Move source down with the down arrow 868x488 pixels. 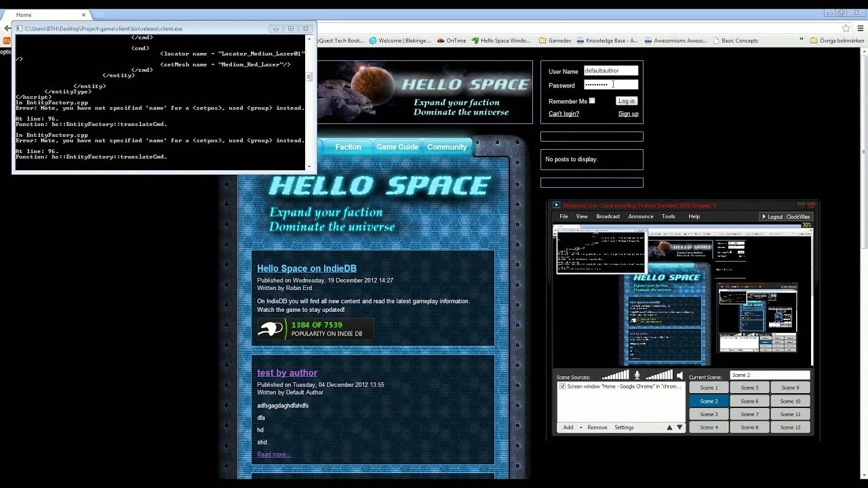679,428
